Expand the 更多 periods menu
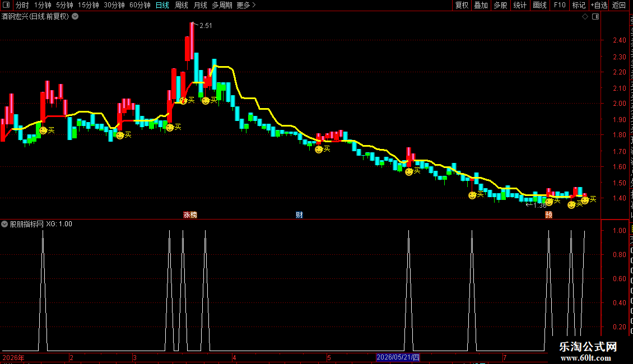Viewport: 633px width, 364px height. click(x=246, y=5)
